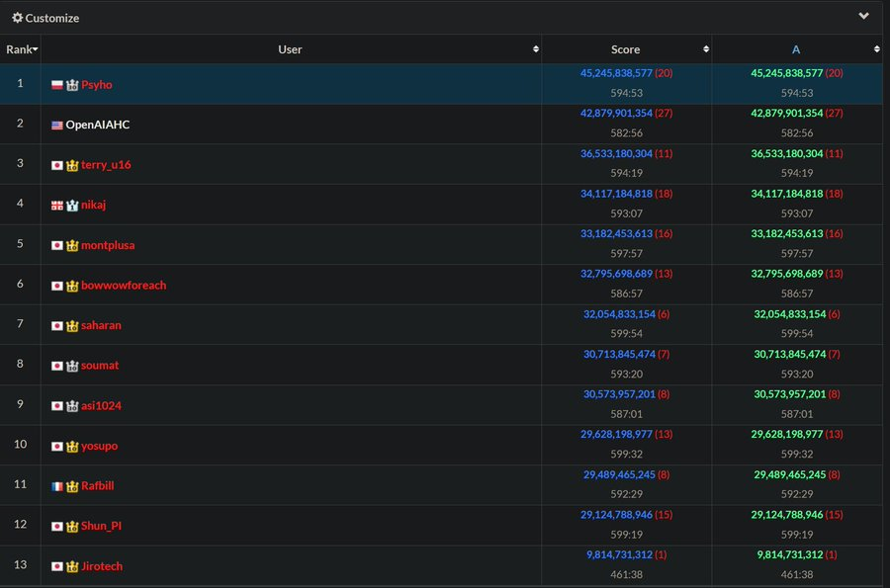
Task: Click Japan flag next to Jirotech
Action: pos(56,566)
